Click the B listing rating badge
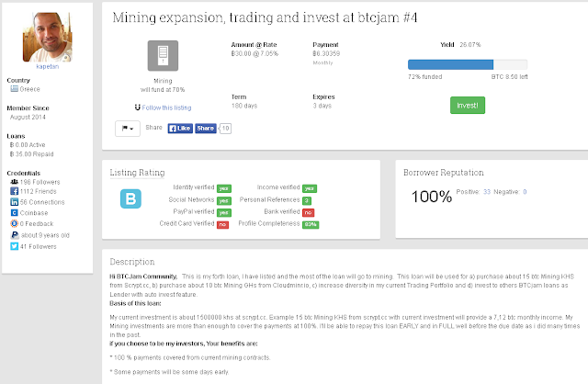The image size is (588, 384). point(130,198)
